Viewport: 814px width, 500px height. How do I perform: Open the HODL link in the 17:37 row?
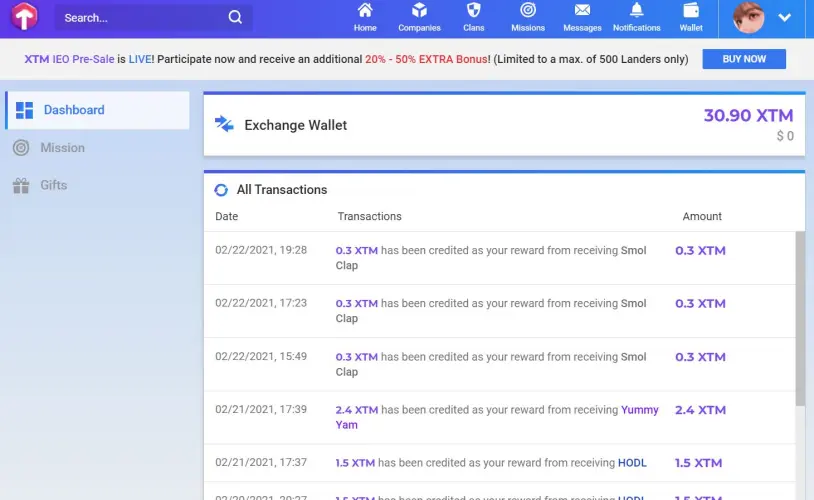pyautogui.click(x=632, y=463)
